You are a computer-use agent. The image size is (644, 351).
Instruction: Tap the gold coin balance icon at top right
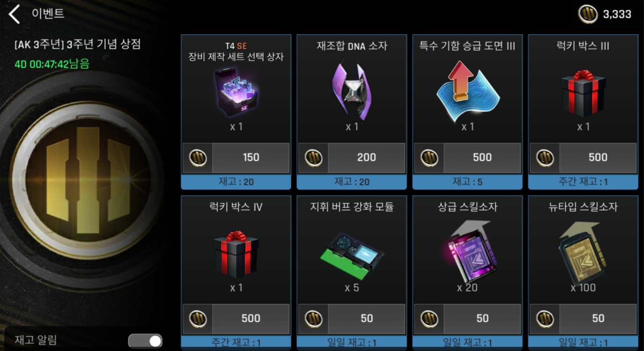coord(588,14)
